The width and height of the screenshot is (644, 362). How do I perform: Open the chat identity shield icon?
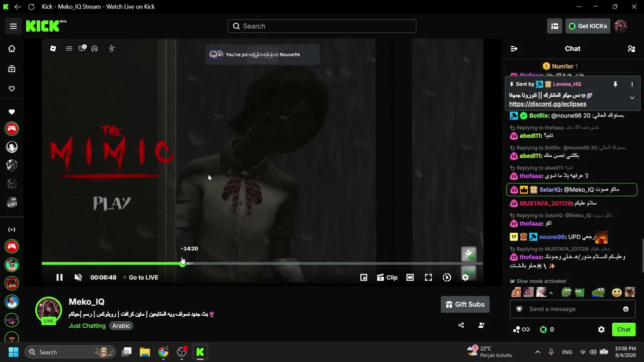pos(519,309)
